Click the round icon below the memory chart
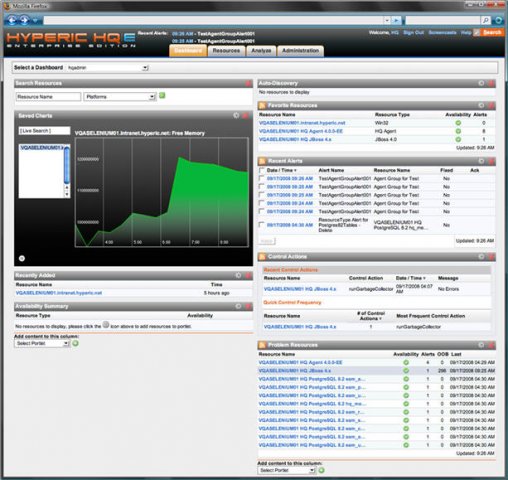Viewport: 508px width, 480px height. click(x=22, y=258)
